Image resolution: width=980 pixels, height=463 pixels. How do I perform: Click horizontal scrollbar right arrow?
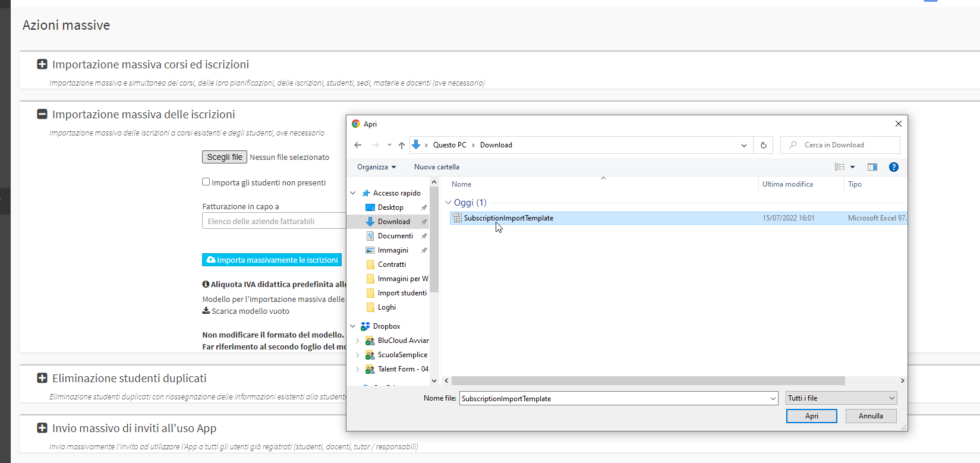pos(902,380)
